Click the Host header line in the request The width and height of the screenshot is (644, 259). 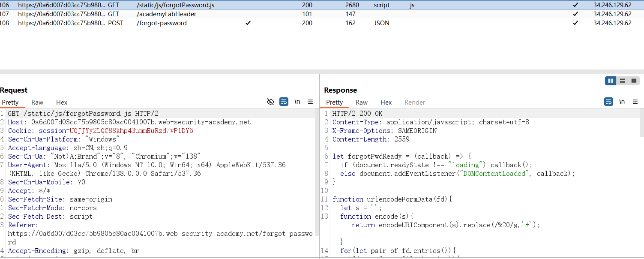[129, 122]
